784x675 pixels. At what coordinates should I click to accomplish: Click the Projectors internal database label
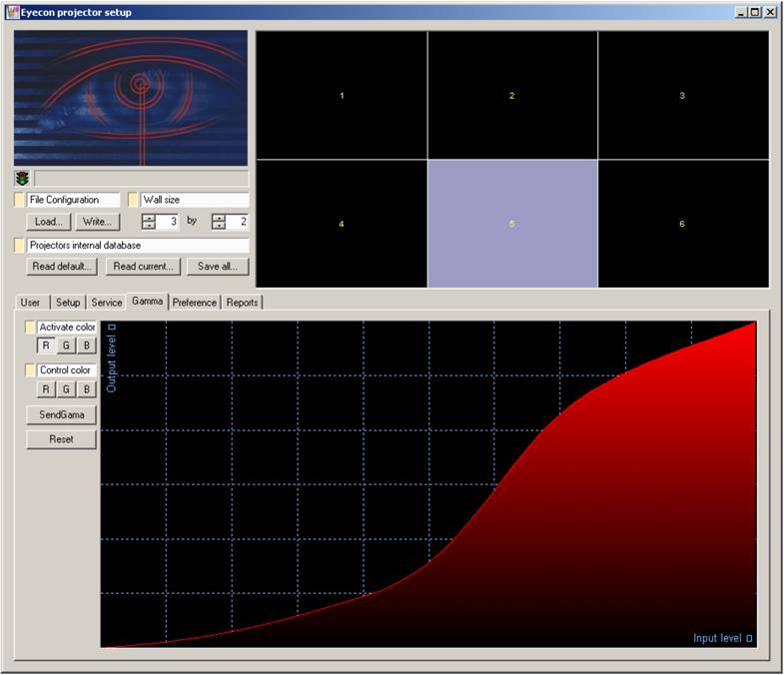138,246
